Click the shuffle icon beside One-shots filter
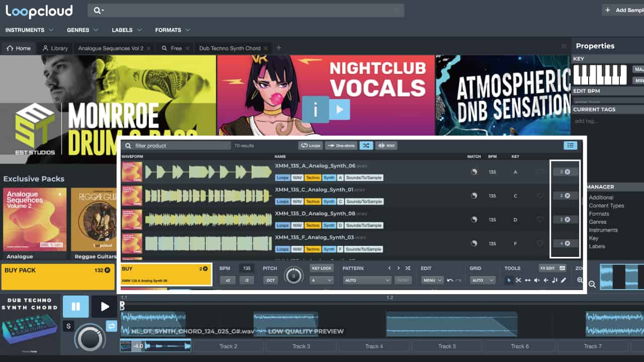The height and width of the screenshot is (362, 644). [366, 145]
